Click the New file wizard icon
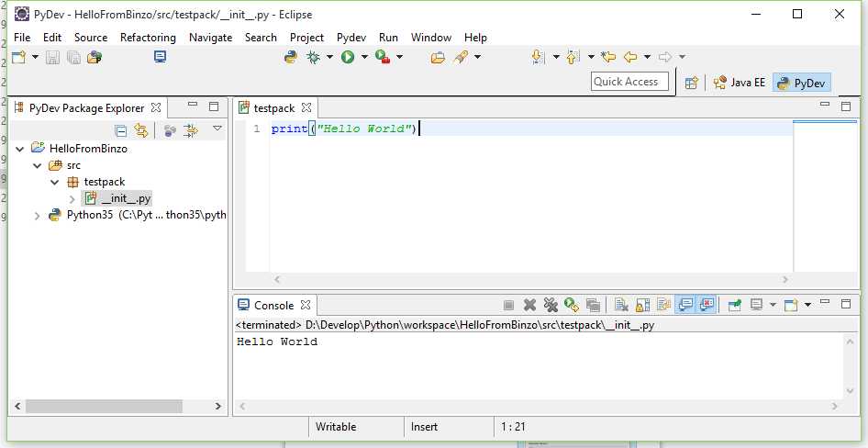 (19, 57)
